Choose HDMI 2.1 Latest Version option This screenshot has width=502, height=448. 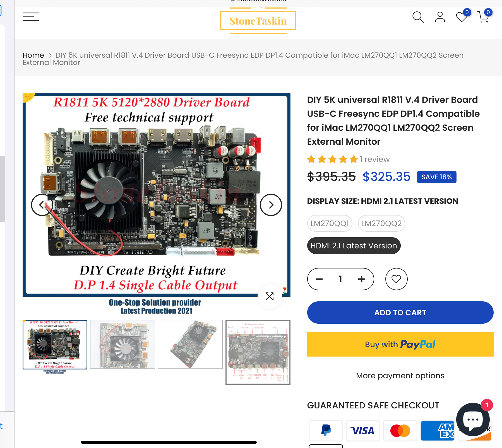[354, 246]
